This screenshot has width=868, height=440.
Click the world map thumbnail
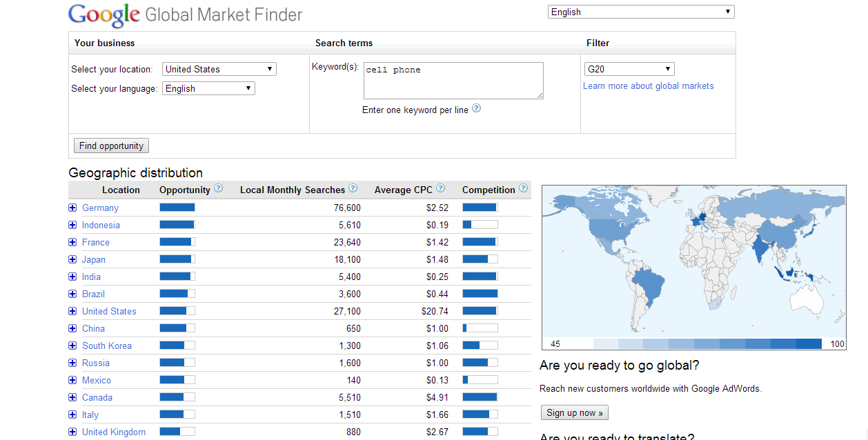pos(693,268)
